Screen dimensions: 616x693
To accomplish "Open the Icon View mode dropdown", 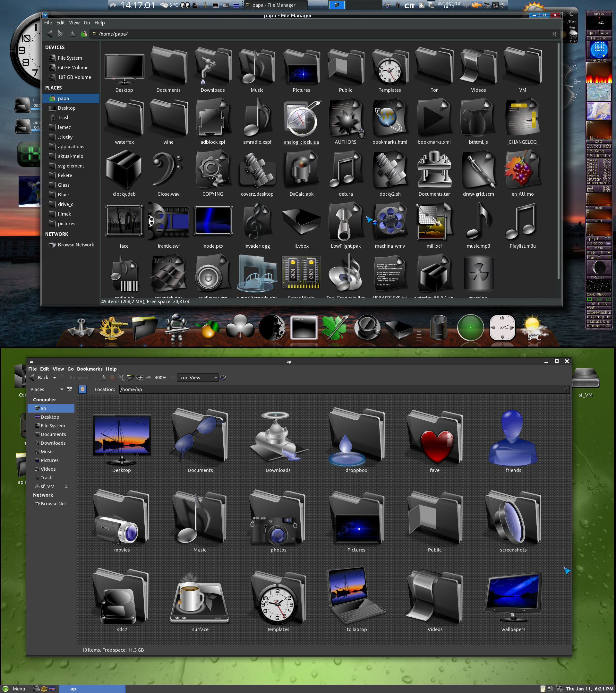I will tap(197, 378).
